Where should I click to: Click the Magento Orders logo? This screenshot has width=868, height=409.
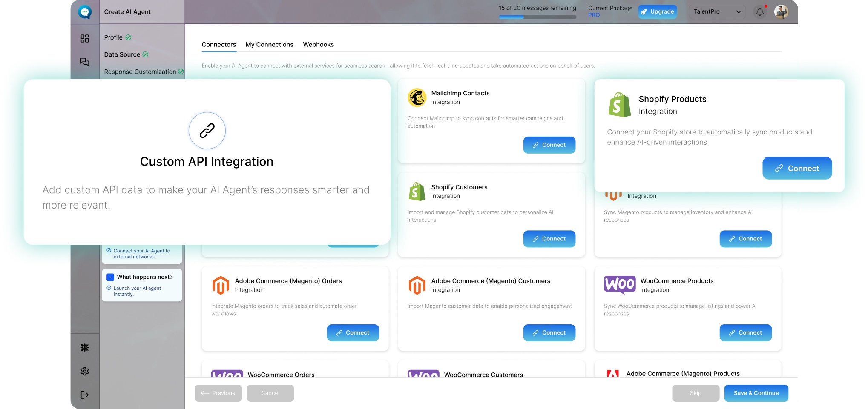point(221,285)
